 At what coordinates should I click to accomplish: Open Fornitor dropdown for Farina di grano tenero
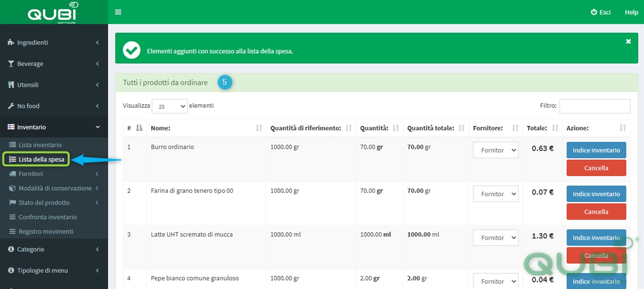[x=496, y=194]
